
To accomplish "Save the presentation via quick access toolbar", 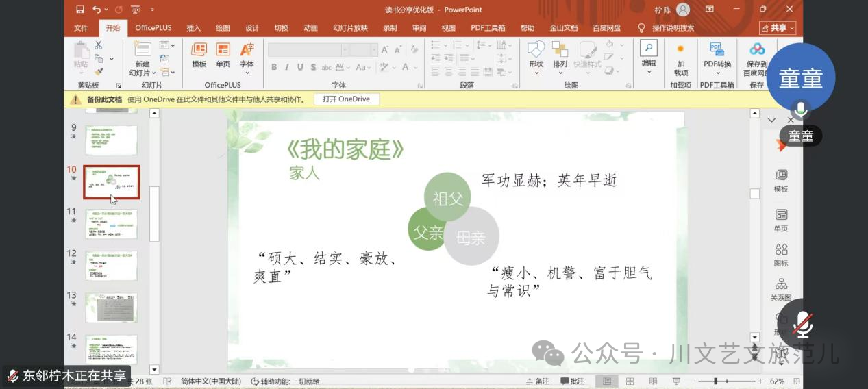I will pos(80,10).
